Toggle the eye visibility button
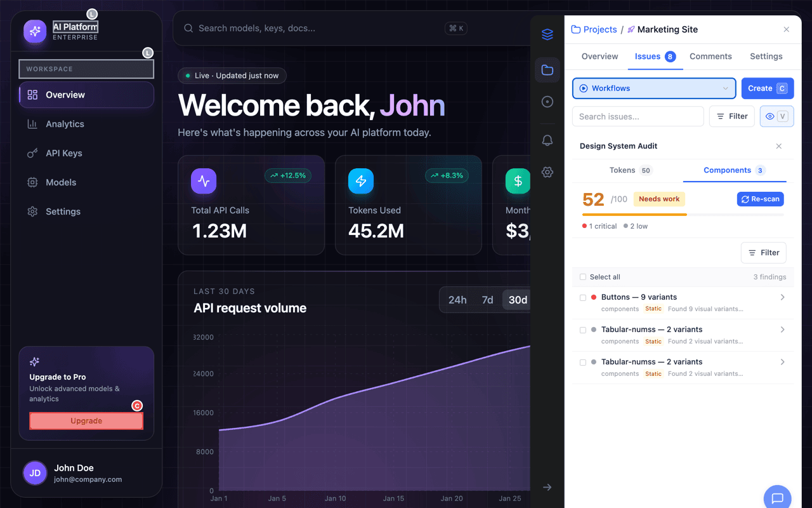Viewport: 812px width, 508px height. coord(777,116)
